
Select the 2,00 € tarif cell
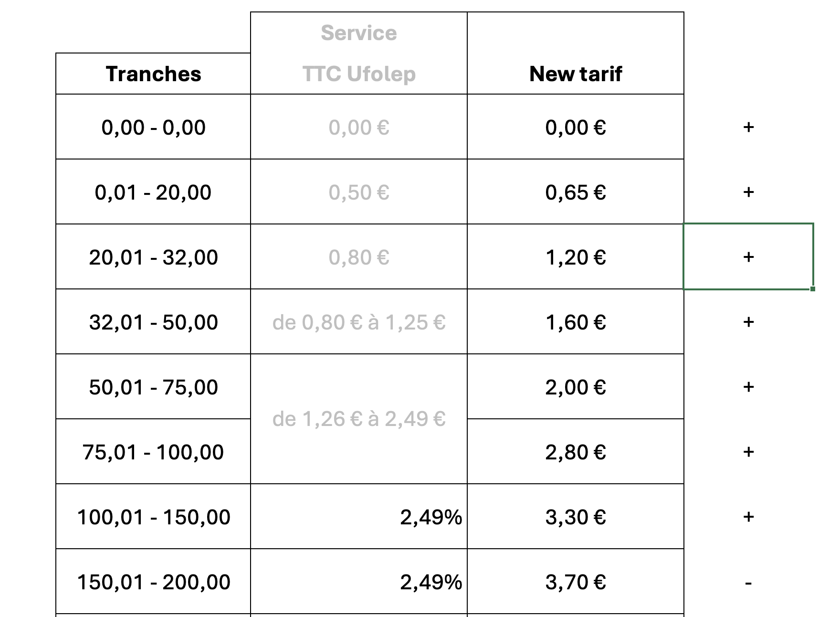pyautogui.click(x=575, y=387)
